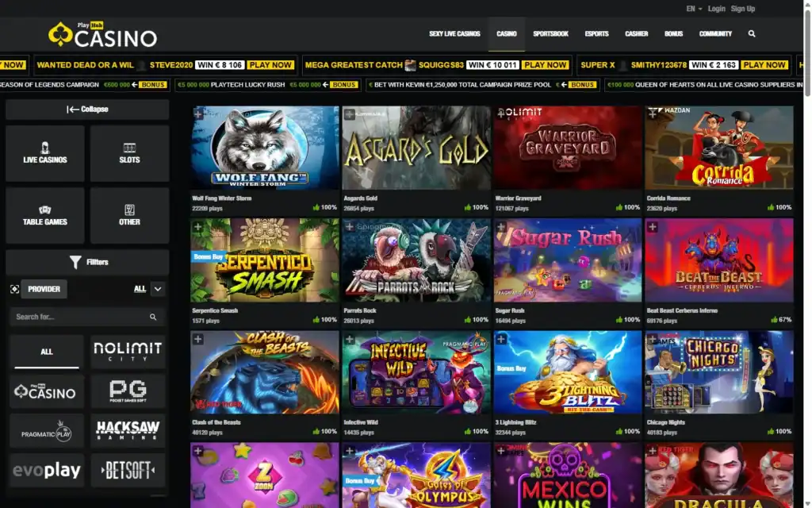Add Parrots Rock to favorites plus icon
Viewport: 812px width, 508px height.
350,226
